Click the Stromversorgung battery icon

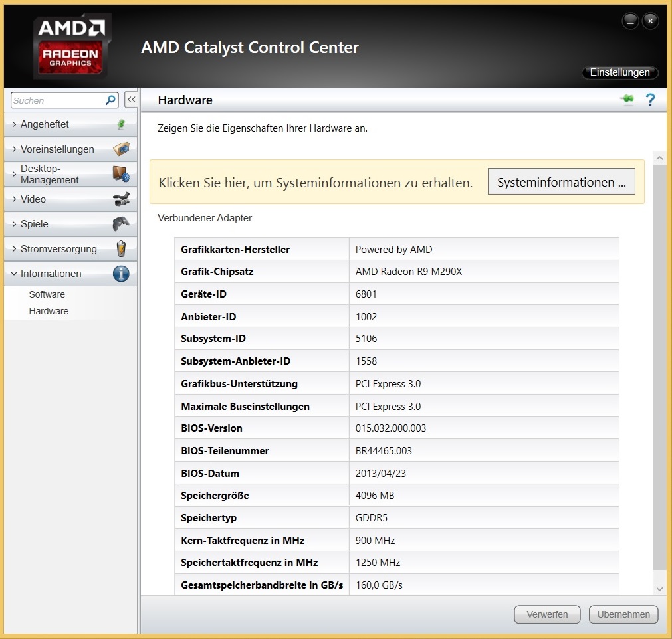[x=121, y=249]
